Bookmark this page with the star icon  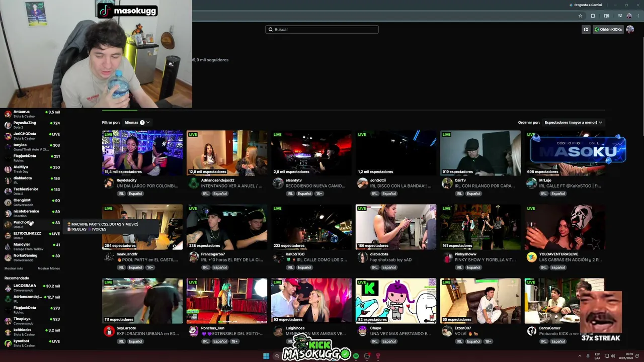(x=580, y=16)
